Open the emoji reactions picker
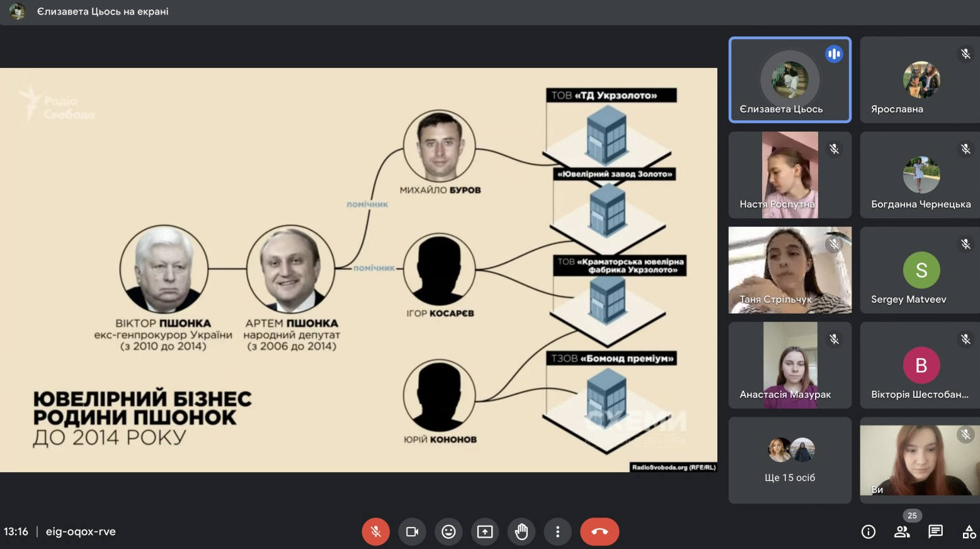Image resolution: width=980 pixels, height=549 pixels. (448, 532)
